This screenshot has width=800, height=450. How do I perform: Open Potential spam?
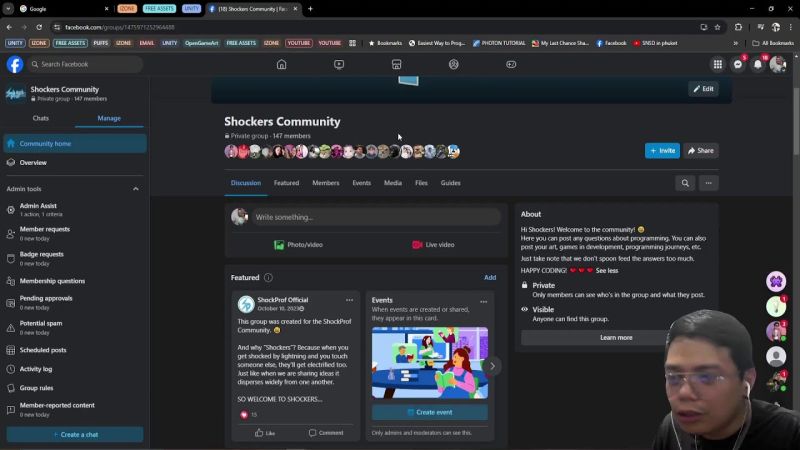tap(75, 328)
